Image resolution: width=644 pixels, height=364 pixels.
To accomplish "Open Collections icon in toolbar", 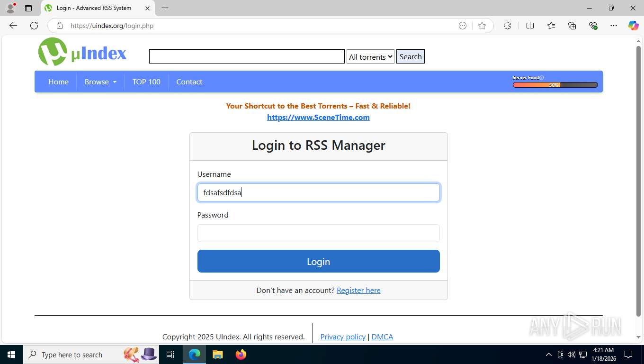I will (572, 26).
